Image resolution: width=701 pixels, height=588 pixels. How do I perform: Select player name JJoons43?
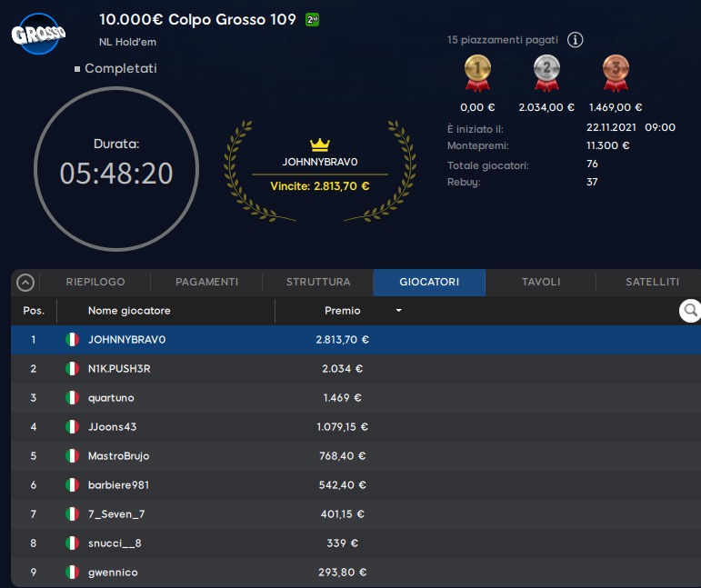tap(112, 427)
